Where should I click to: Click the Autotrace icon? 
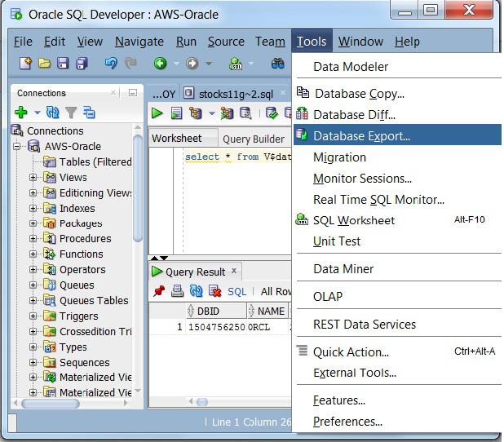pyautogui.click(x=227, y=113)
